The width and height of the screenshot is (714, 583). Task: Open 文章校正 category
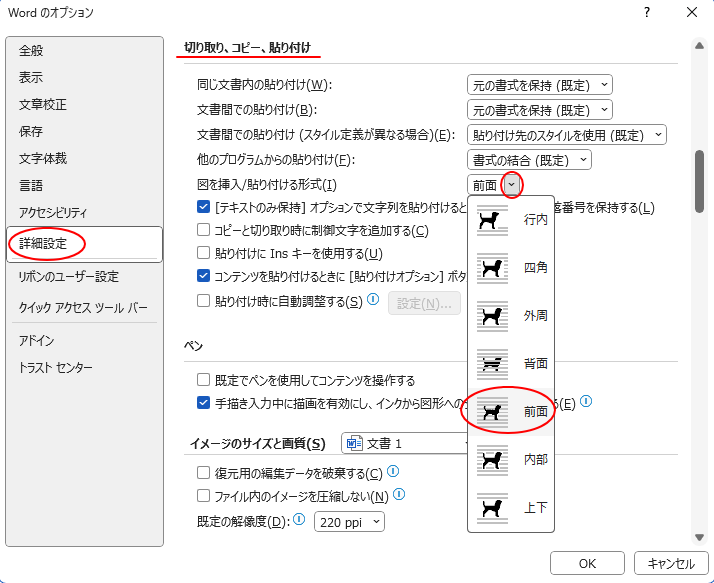85,105
